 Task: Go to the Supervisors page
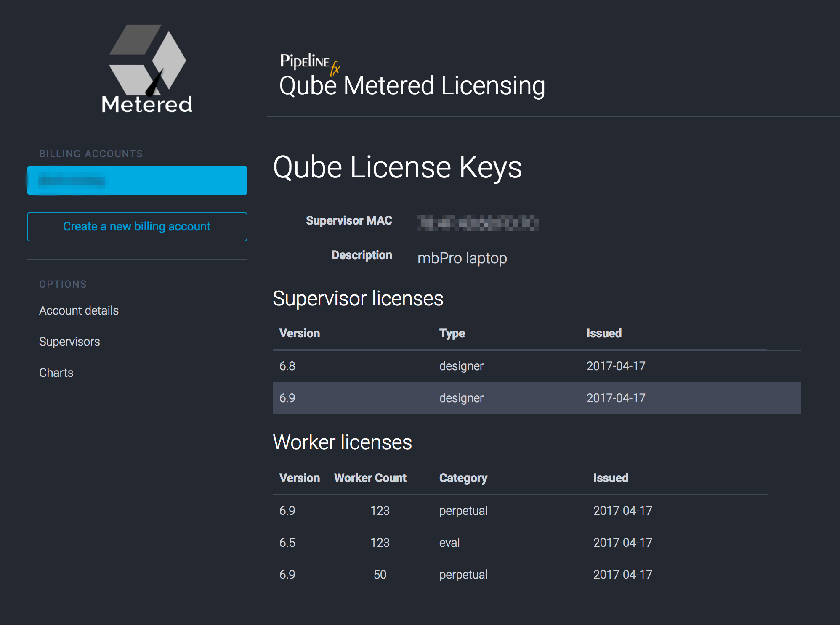tap(69, 342)
